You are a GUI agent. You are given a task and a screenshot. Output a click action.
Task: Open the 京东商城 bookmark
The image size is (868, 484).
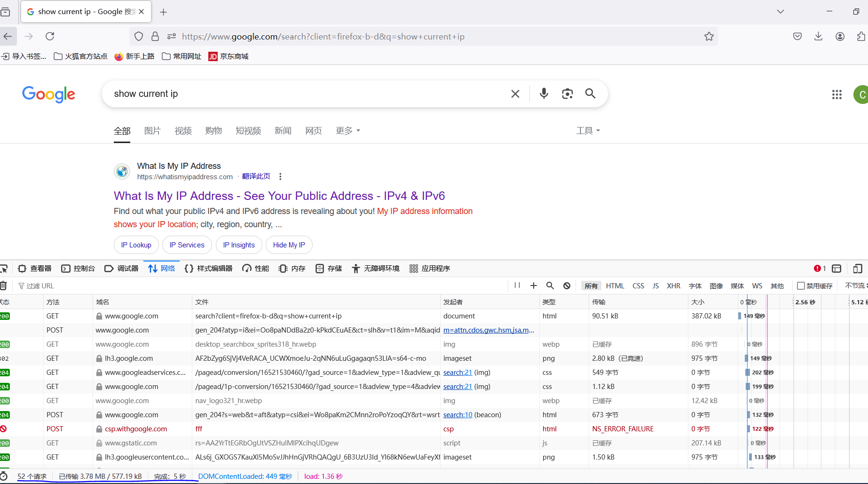pyautogui.click(x=229, y=56)
